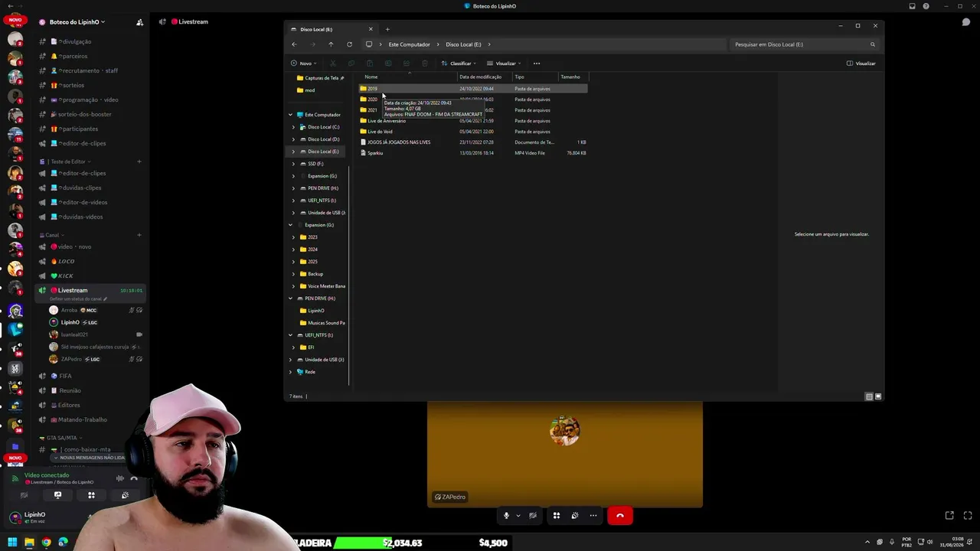Image resolution: width=980 pixels, height=551 pixels.
Task: Sort files by the Nome column header
Action: pyautogui.click(x=371, y=77)
